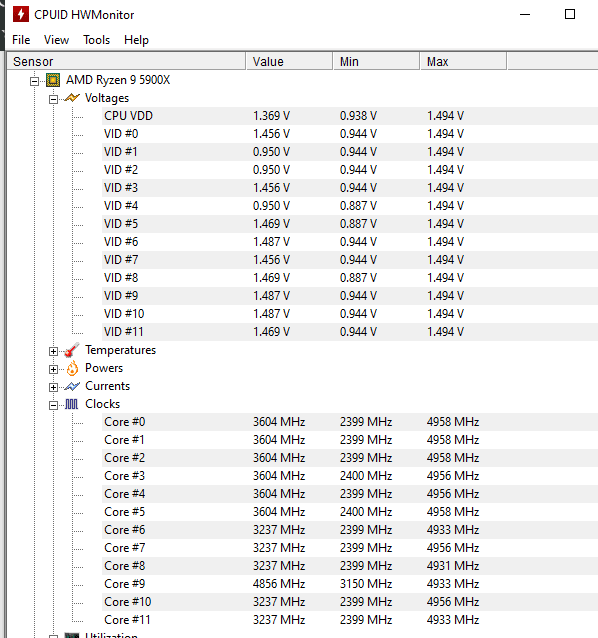Click the Currents blue wave icon
This screenshot has height=638, width=598.
(x=72, y=386)
